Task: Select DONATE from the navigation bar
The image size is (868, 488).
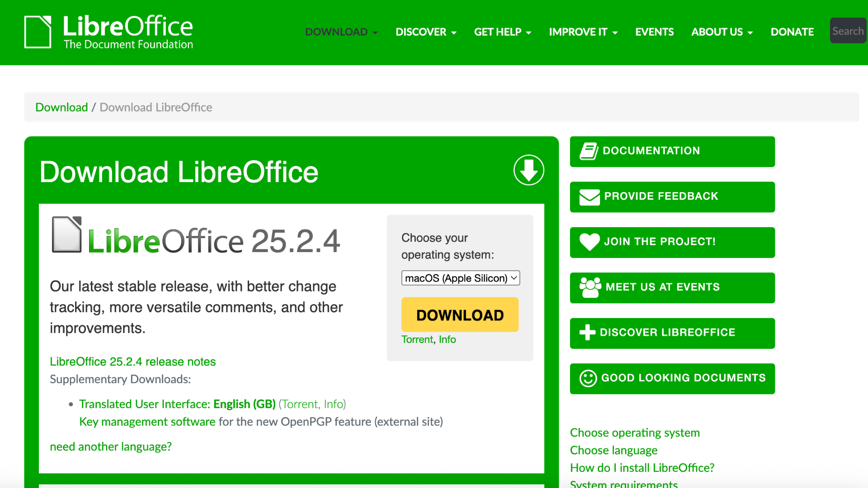Action: coord(792,32)
